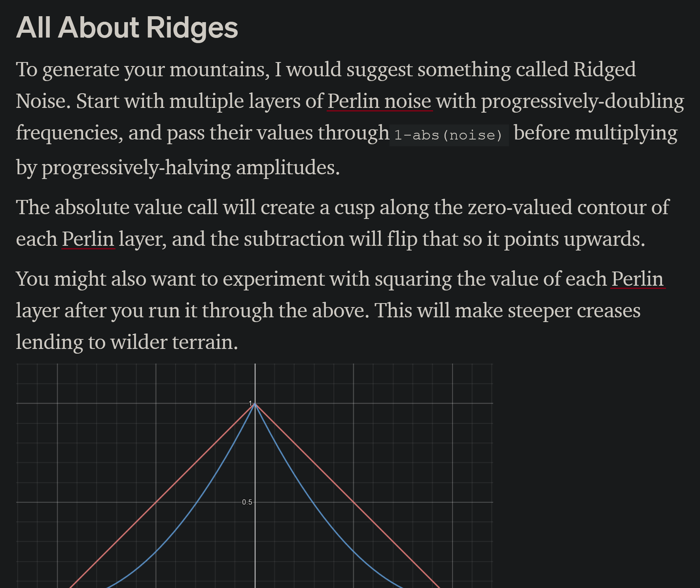The image size is (700, 588).
Task: Follow the "Perlin" link before "layer, and the subtraction"
Action: 88,239
